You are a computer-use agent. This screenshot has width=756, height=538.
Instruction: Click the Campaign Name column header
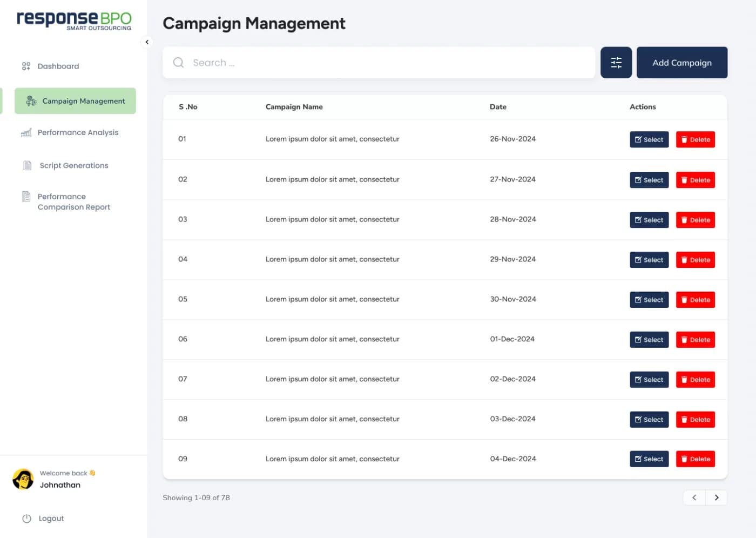(294, 107)
